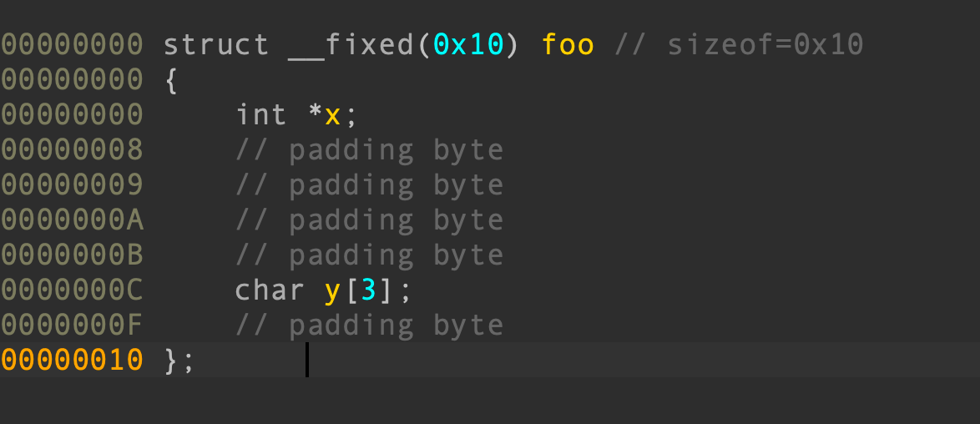980x424 pixels.
Task: Click the array size 3 in y[3]
Action: point(369,290)
